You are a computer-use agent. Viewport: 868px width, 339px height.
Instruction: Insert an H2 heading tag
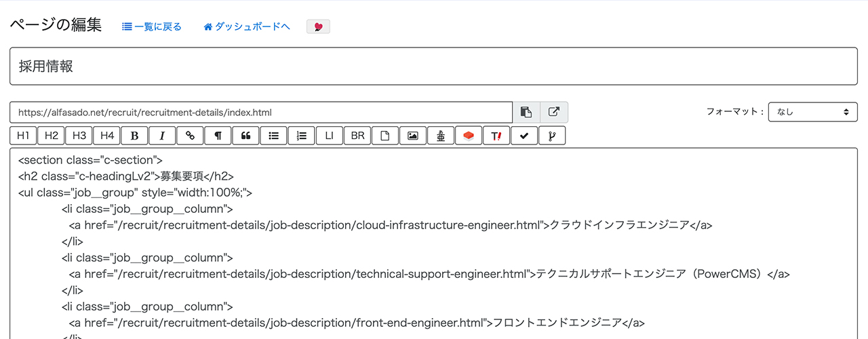point(51,136)
